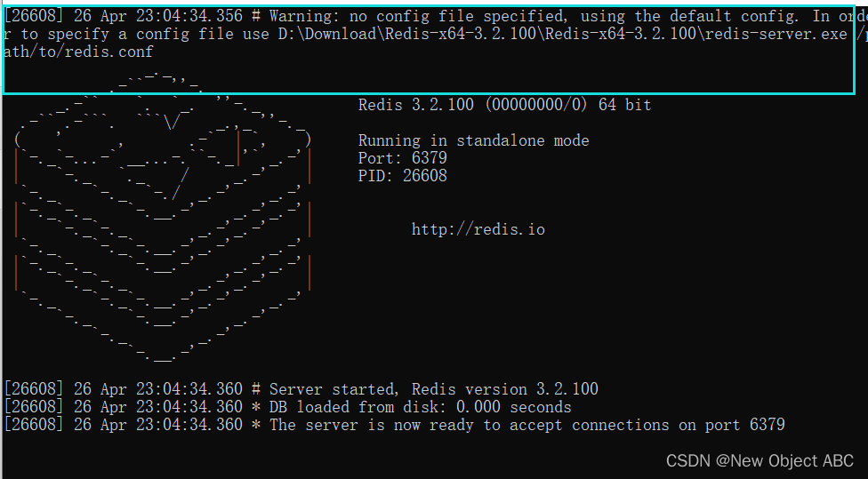Click the "Warning: no config file specified" line

(x=435, y=16)
